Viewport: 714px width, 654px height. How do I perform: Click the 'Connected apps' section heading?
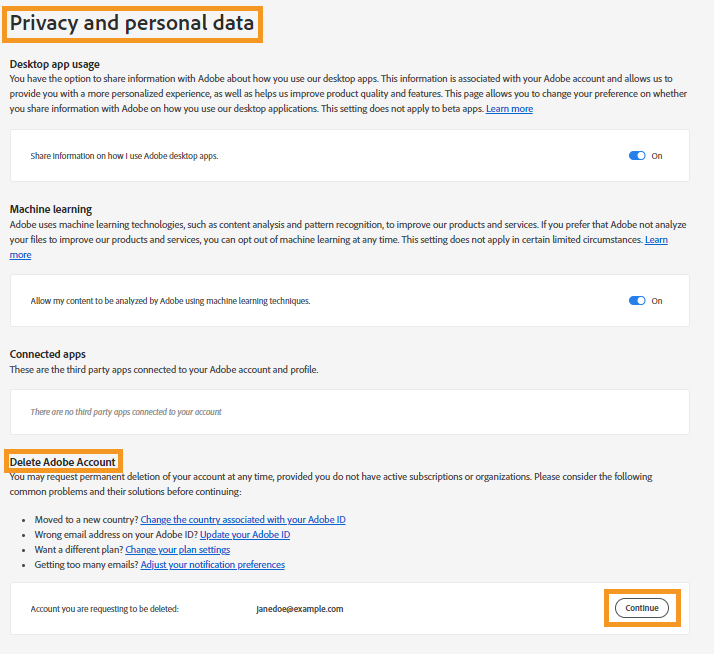pyautogui.click(x=48, y=354)
